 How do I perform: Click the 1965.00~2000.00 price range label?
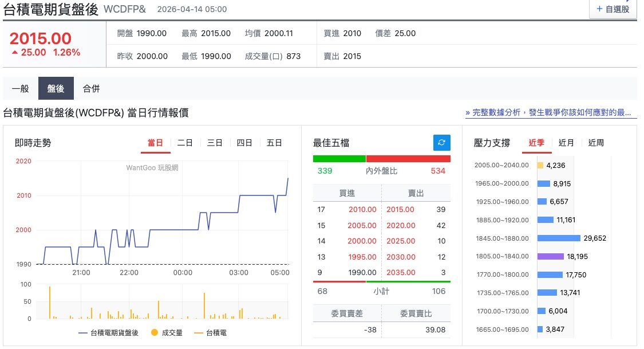click(x=502, y=184)
